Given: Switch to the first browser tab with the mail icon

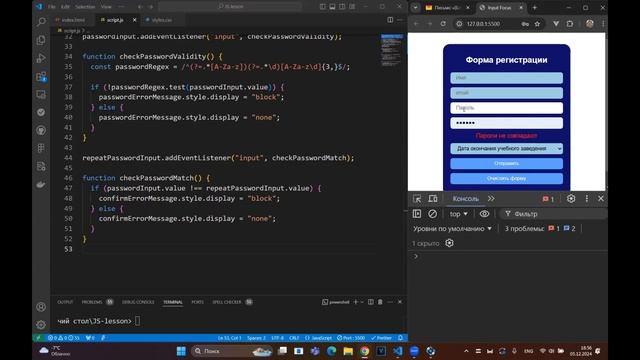Looking at the screenshot, I should (446, 8).
